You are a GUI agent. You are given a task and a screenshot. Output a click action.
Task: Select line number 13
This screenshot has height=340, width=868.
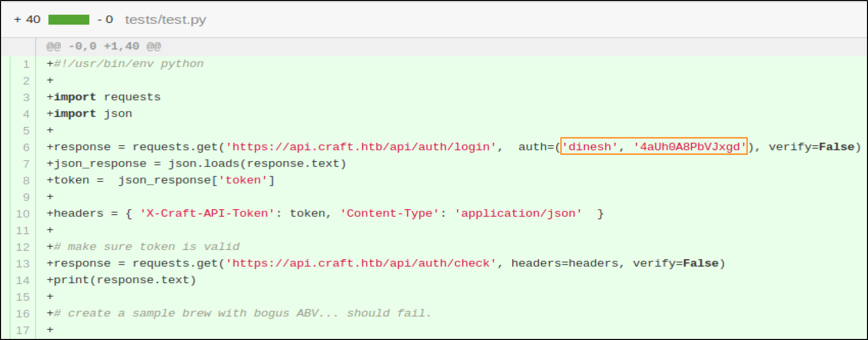point(23,264)
